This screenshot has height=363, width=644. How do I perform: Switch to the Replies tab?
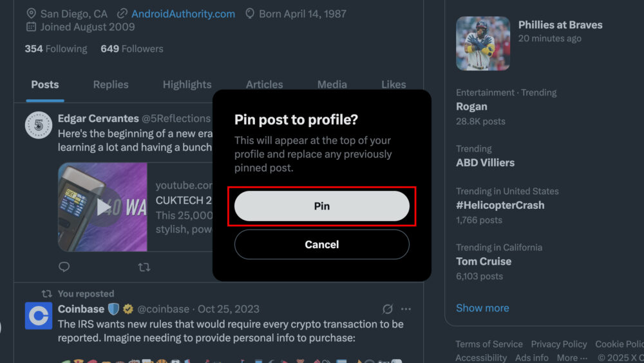pos(111,84)
